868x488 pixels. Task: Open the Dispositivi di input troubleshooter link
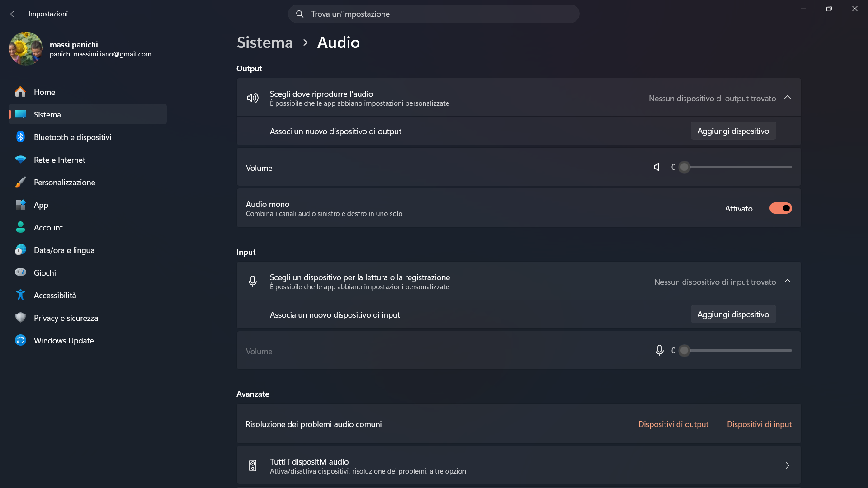pyautogui.click(x=759, y=424)
